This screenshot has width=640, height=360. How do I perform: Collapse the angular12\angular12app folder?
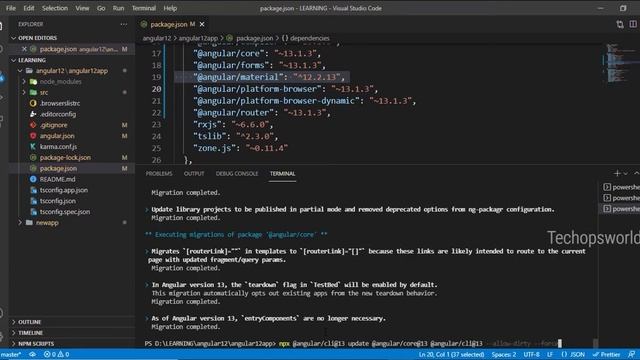pyautogui.click(x=20, y=71)
